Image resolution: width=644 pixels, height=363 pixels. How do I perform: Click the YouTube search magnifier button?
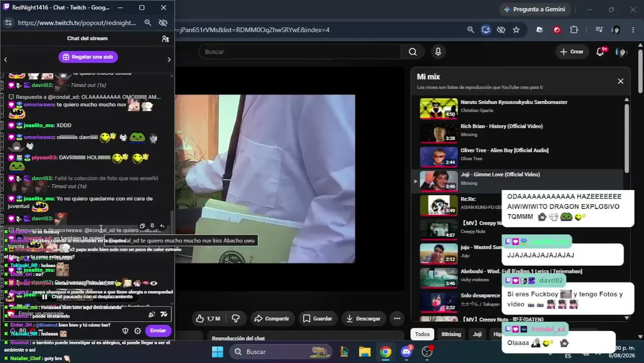coord(413,51)
